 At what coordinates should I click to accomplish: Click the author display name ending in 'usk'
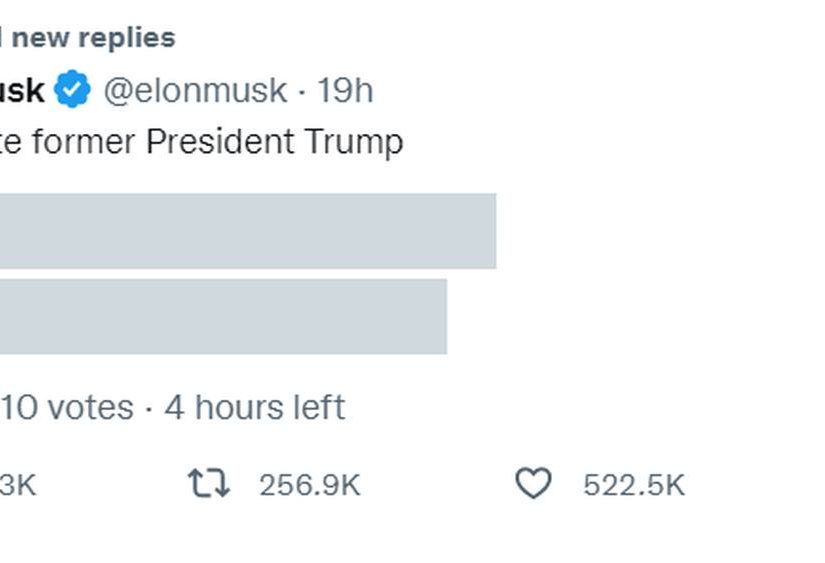[x=22, y=90]
